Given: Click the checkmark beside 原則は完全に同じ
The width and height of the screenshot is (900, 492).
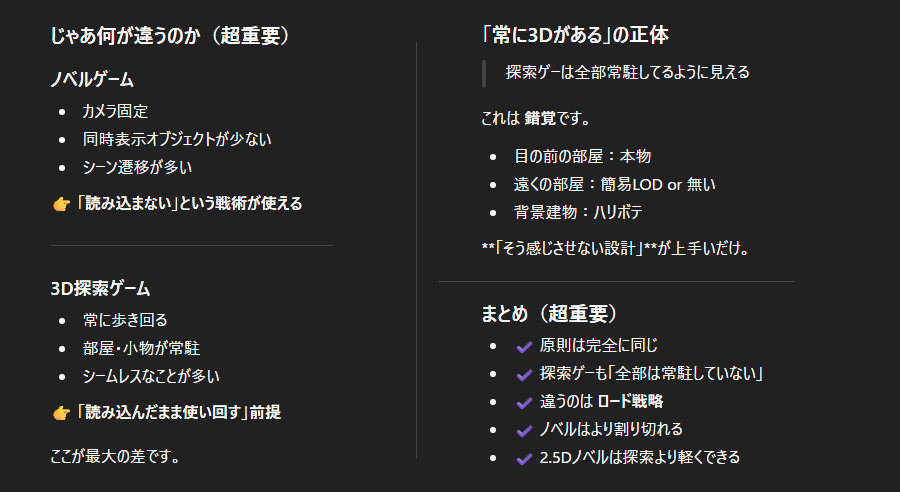Looking at the screenshot, I should coord(523,346).
